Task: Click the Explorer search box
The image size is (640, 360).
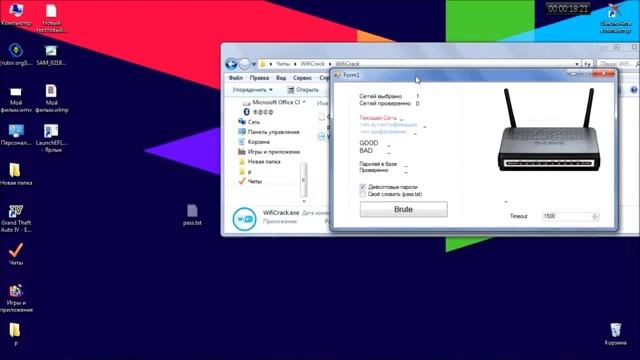Action: point(617,64)
